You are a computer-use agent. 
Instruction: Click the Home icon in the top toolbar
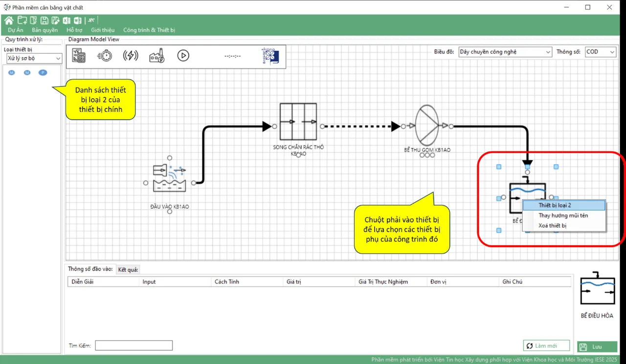click(x=9, y=20)
